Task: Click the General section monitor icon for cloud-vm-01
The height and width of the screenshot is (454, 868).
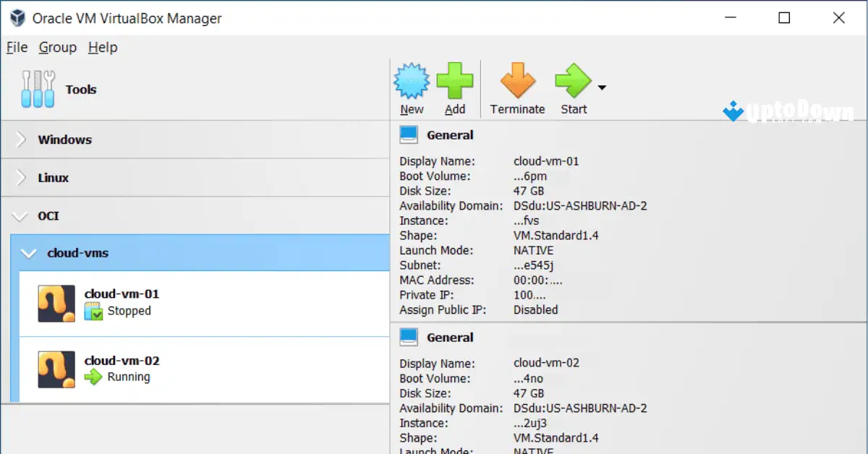Action: 407,134
